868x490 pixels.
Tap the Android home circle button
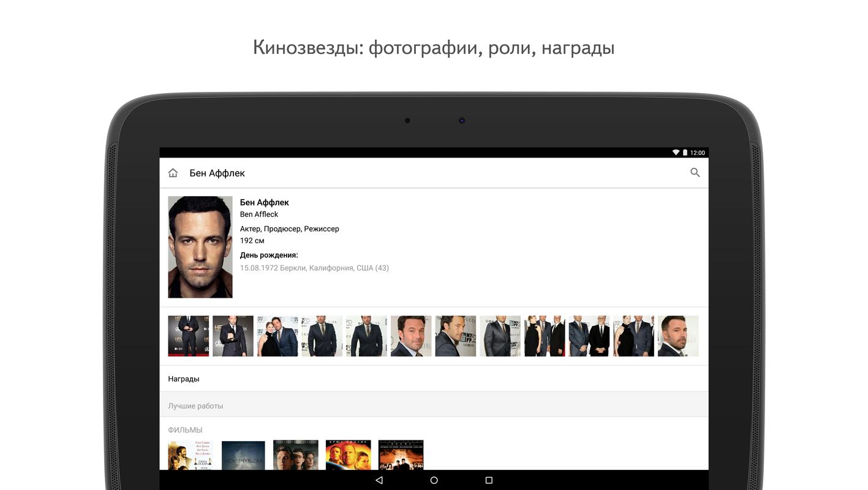(434, 480)
